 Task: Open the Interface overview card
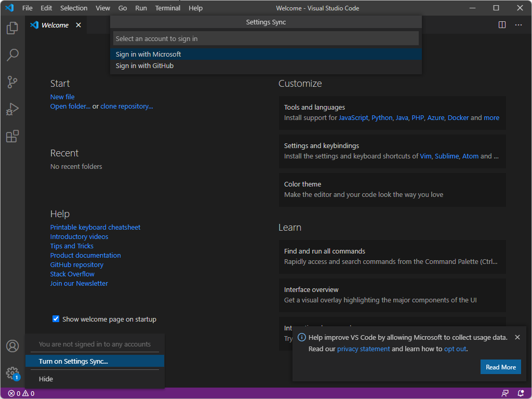tap(392, 295)
